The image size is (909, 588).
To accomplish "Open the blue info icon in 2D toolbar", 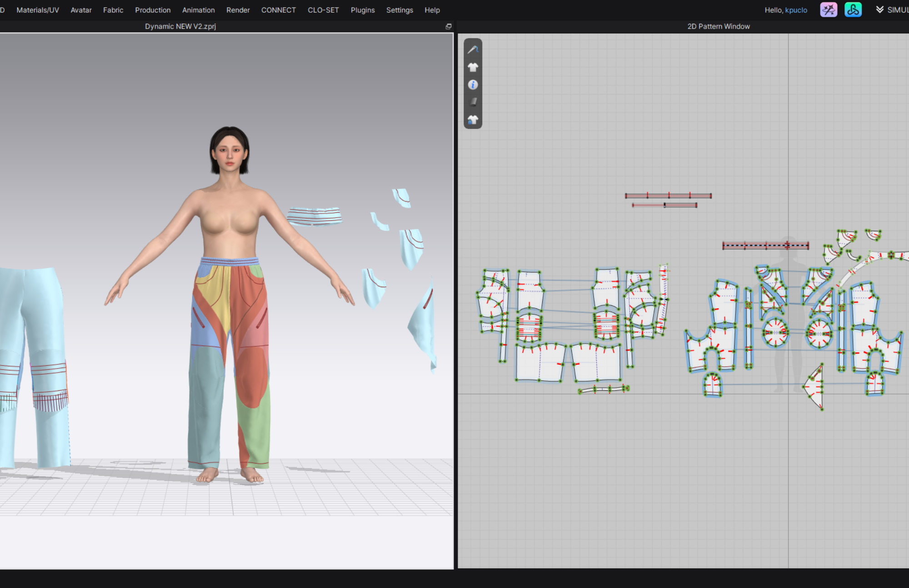I will point(473,85).
